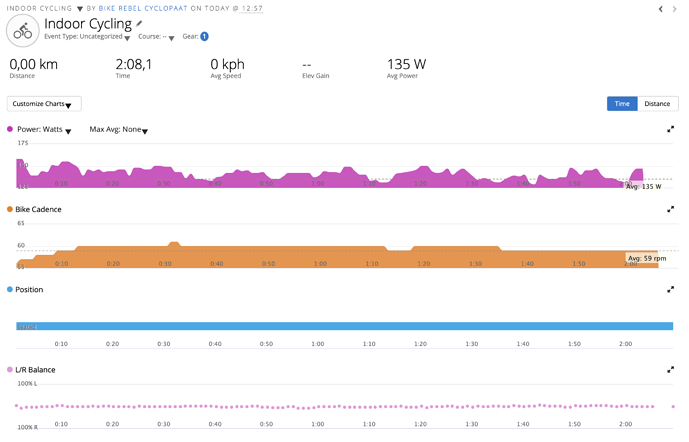This screenshot has width=689, height=442.
Task: Click the Bike Cadence chart title
Action: coord(38,209)
